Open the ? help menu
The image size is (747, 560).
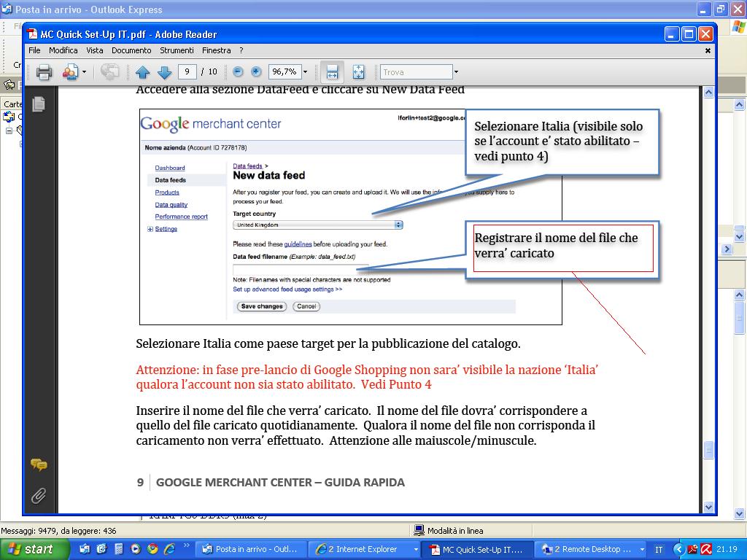click(241, 50)
